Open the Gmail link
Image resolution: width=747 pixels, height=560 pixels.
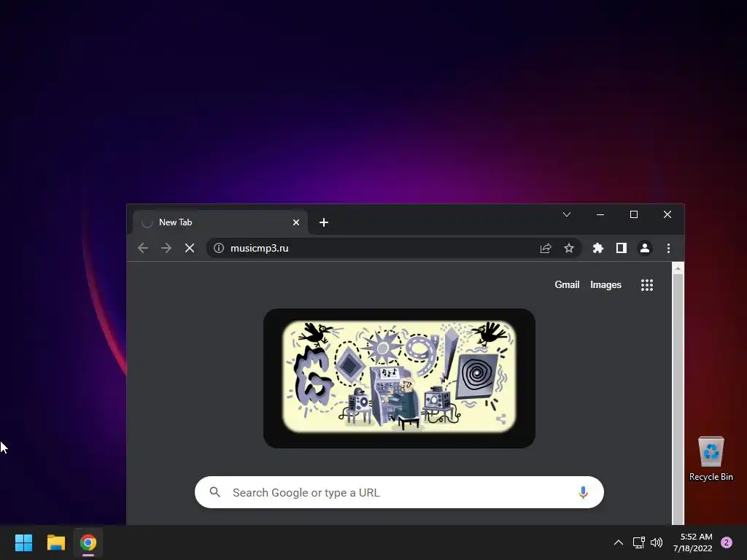point(567,285)
